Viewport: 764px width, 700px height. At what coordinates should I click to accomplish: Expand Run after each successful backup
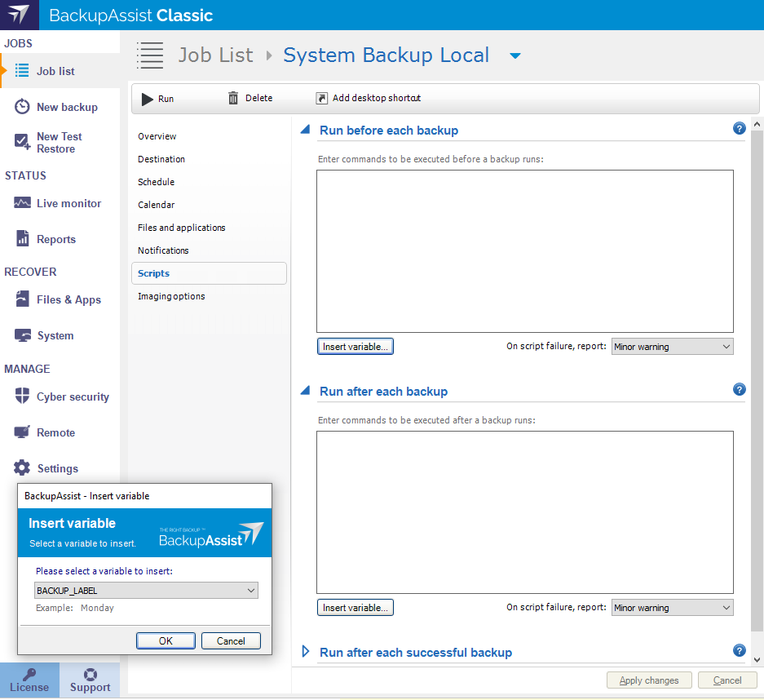pyautogui.click(x=307, y=652)
